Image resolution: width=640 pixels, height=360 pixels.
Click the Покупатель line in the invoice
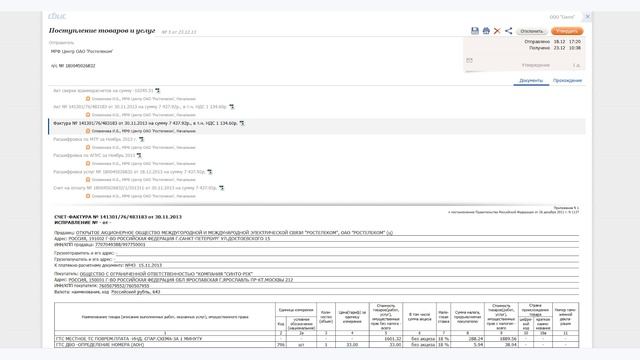153,274
